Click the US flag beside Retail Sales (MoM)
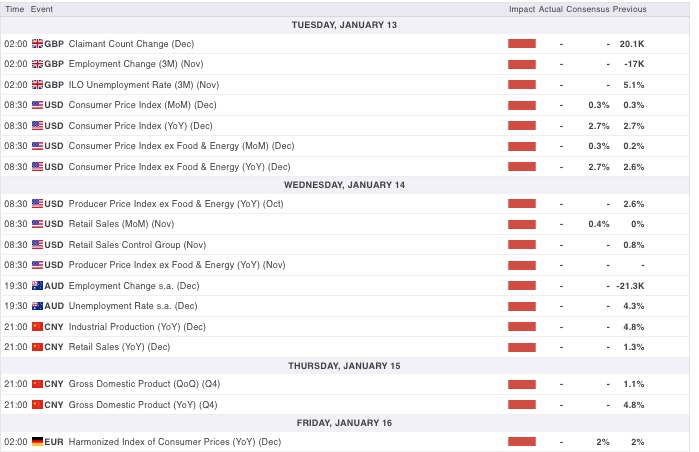This screenshot has height=452, width=699. [37, 224]
